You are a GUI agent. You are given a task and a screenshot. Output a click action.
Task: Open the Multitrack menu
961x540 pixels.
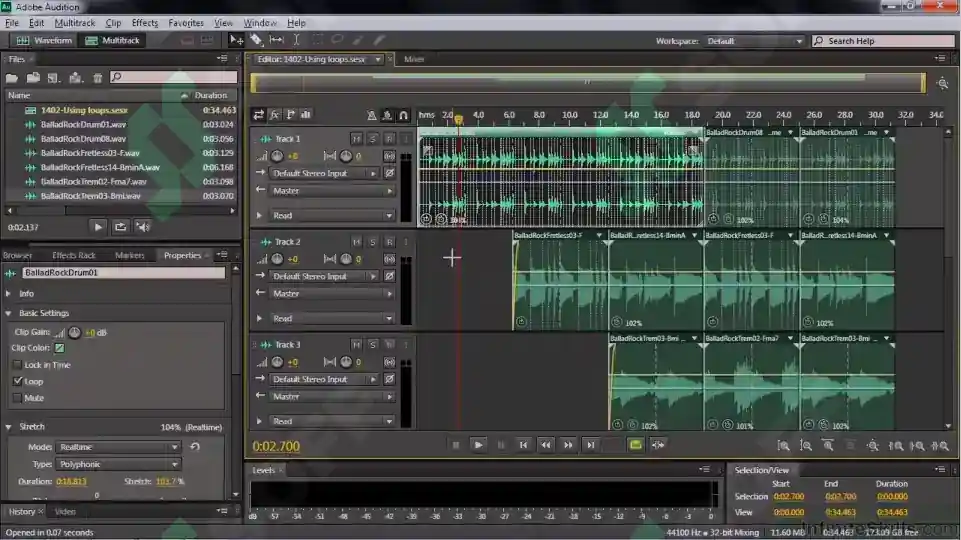click(74, 23)
